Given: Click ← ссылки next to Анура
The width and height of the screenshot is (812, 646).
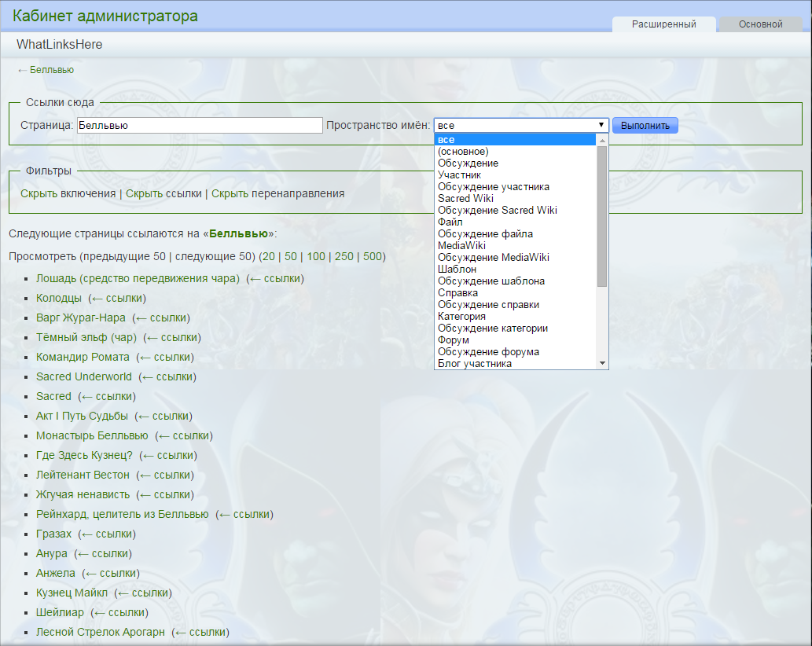Looking at the screenshot, I should pos(104,554).
